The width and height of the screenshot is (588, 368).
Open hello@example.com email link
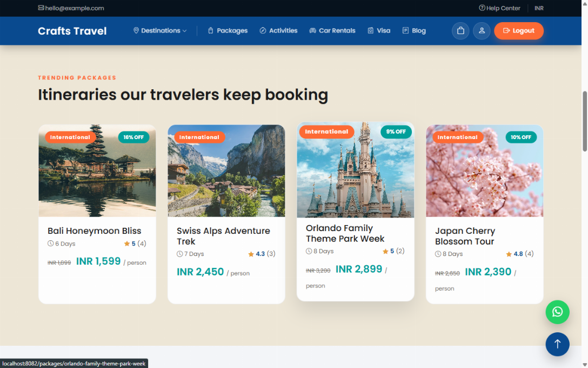coord(75,8)
